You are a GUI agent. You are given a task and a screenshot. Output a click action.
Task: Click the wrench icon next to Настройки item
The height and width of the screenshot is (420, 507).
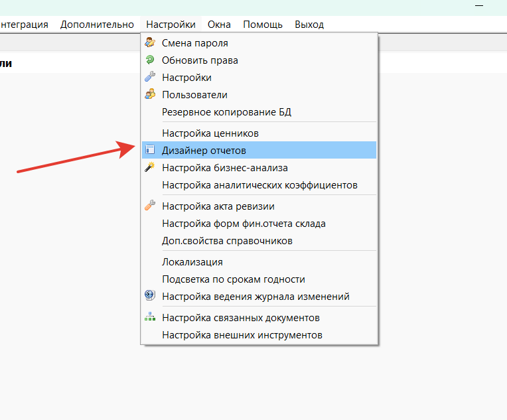(x=150, y=78)
